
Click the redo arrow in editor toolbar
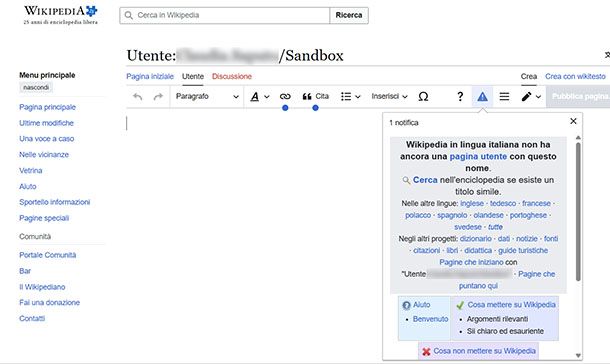tap(158, 96)
